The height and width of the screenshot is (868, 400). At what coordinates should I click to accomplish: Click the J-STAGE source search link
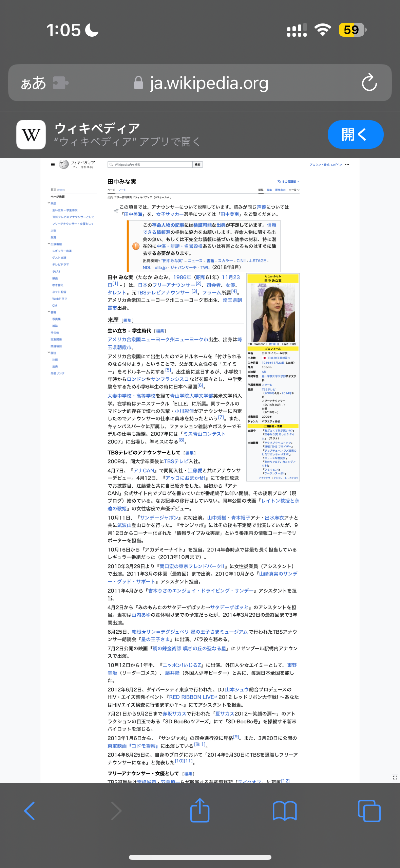point(258,261)
